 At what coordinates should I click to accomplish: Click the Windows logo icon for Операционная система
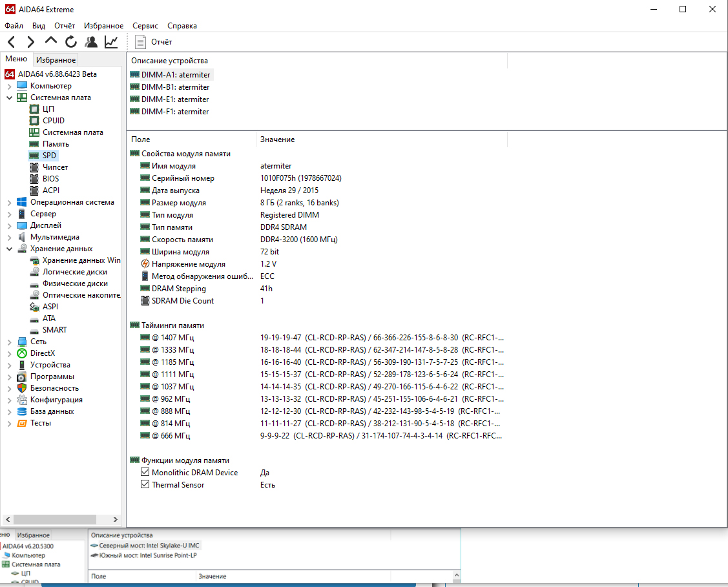coord(22,202)
